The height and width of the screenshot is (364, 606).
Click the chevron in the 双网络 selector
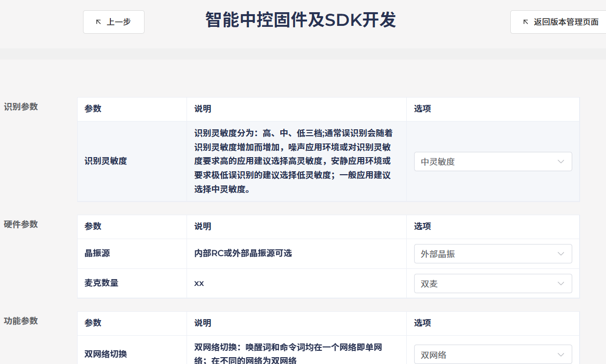(561, 355)
